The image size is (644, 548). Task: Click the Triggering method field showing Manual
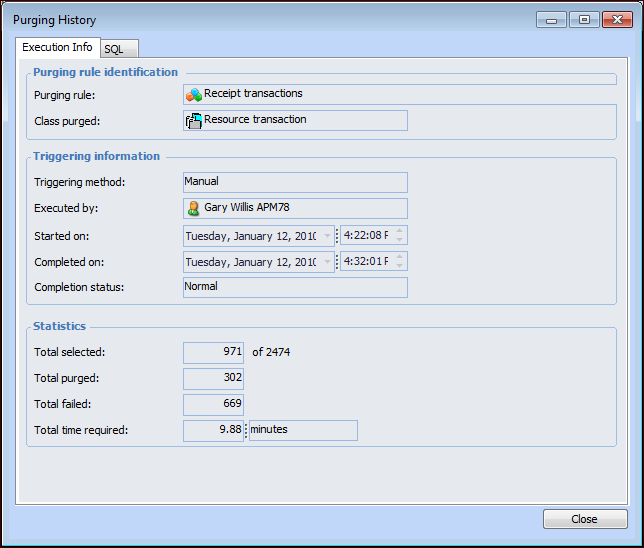tap(295, 182)
